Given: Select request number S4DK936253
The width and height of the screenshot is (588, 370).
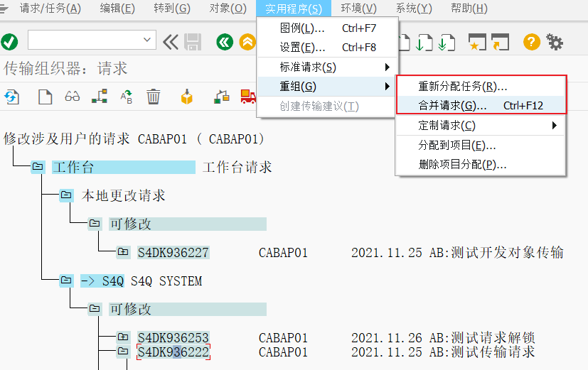Looking at the screenshot, I should click(x=173, y=337).
